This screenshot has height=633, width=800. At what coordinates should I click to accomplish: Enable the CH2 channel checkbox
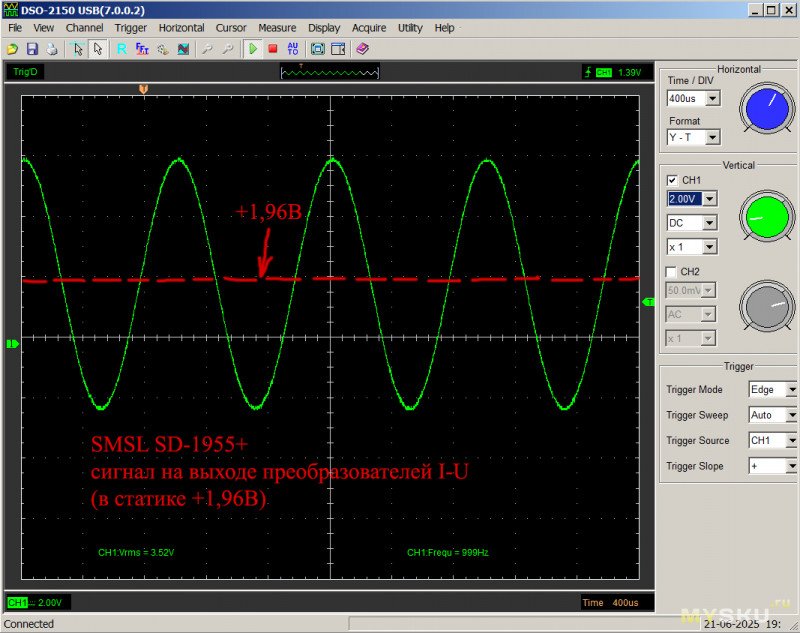(672, 271)
